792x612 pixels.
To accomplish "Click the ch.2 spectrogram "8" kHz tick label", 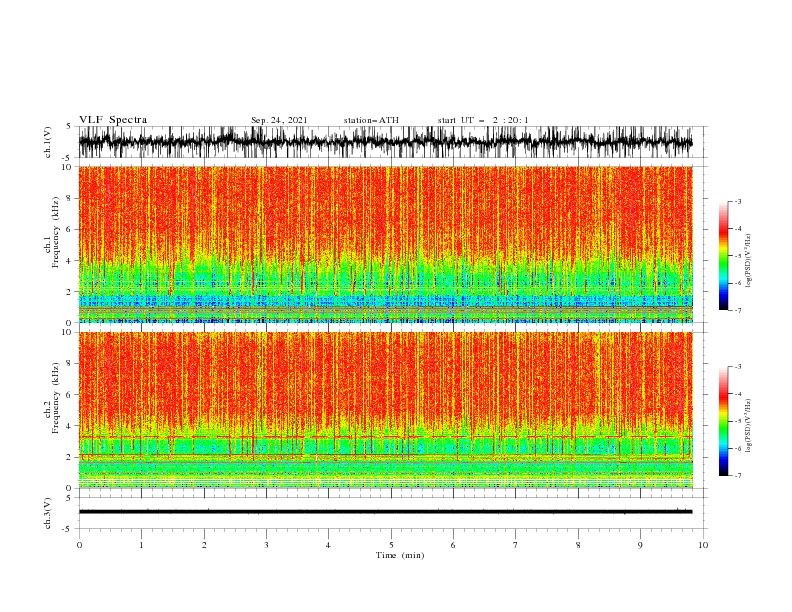I will [70, 364].
